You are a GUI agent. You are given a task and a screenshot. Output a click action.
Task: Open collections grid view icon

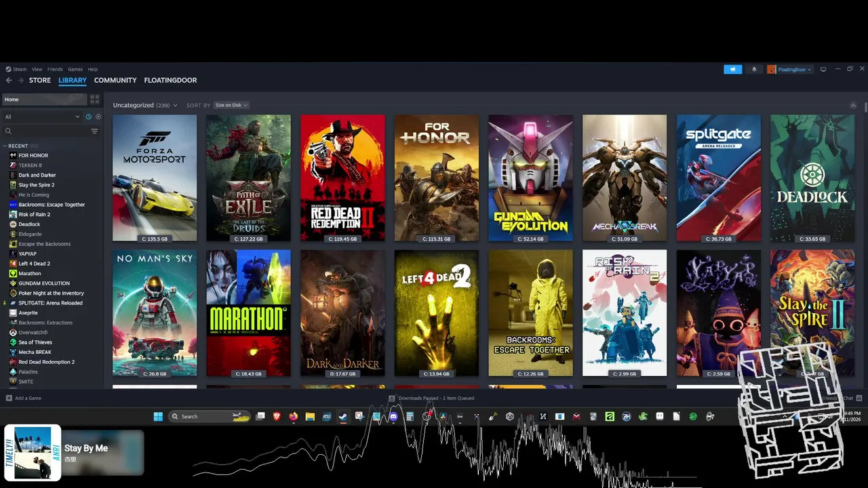click(x=95, y=99)
